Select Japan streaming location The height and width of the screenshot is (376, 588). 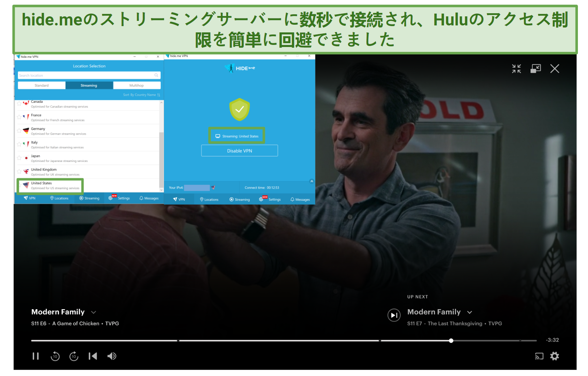[x=87, y=158]
